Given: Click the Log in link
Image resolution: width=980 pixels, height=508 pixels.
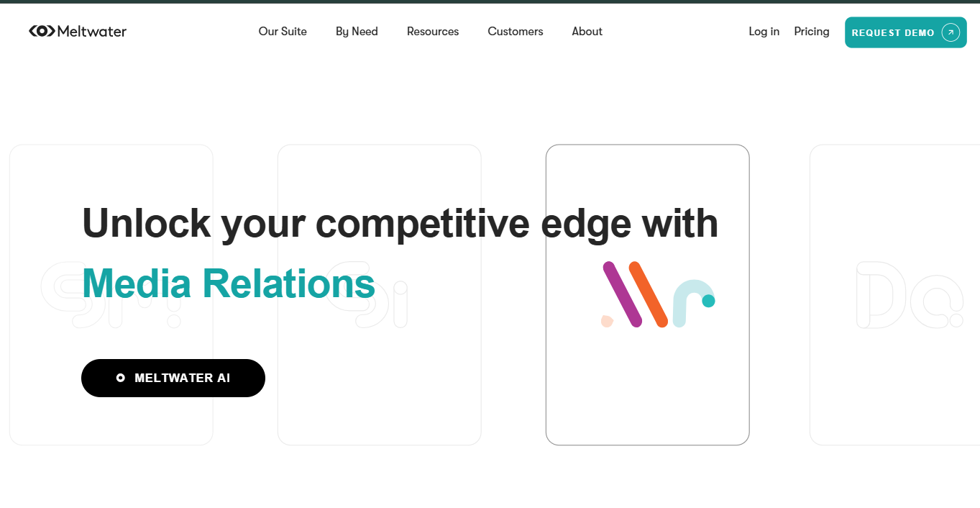Looking at the screenshot, I should (764, 32).
